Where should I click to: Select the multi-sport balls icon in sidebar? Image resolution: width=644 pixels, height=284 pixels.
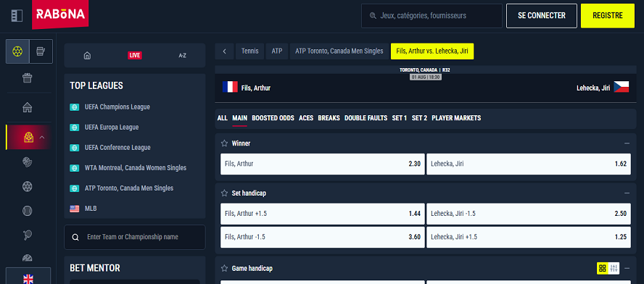tap(27, 162)
